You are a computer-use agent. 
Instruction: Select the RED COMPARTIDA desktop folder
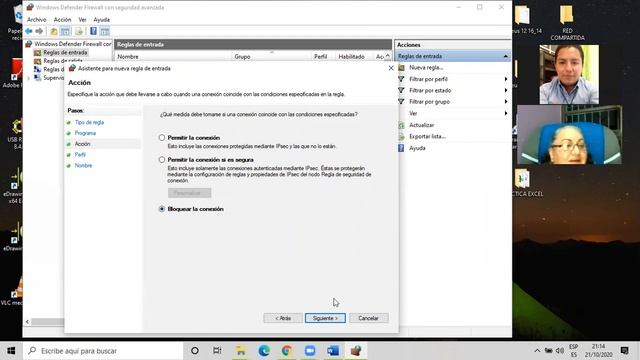point(567,22)
